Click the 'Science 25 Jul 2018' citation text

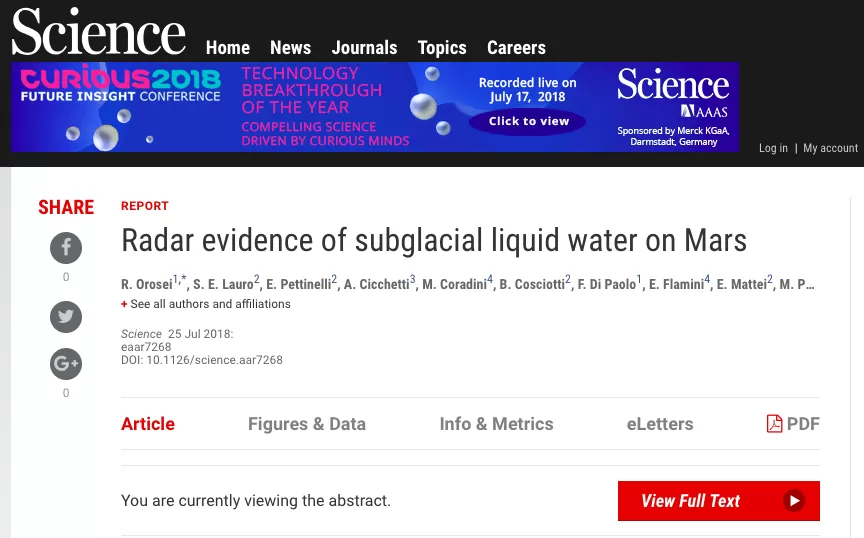pyautogui.click(x=177, y=334)
